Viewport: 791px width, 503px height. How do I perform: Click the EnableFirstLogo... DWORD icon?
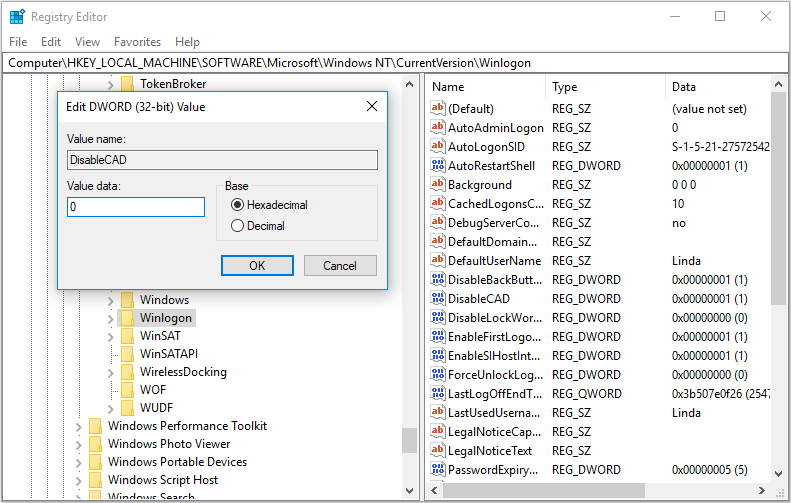[437, 336]
